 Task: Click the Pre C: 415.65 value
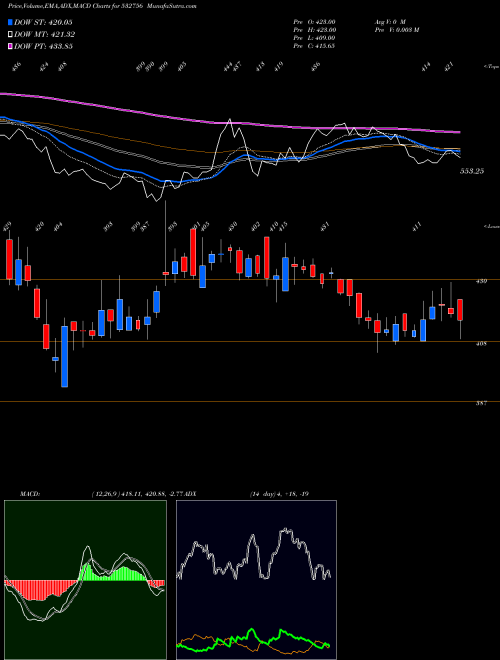coord(314,46)
